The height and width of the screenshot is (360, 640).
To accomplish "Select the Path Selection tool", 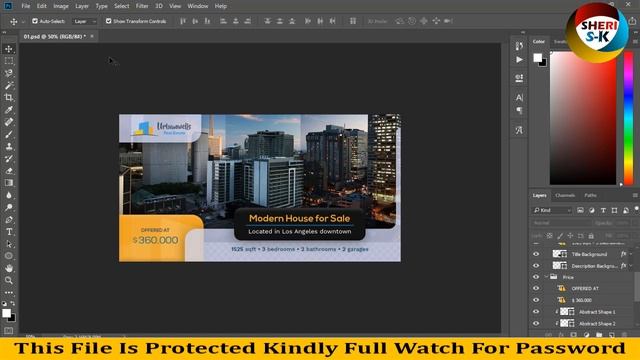I will tap(9, 244).
